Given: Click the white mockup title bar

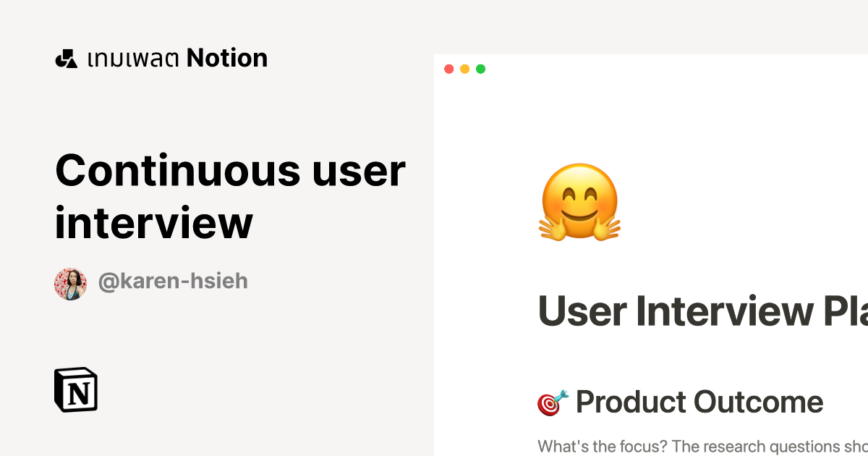Looking at the screenshot, I should pos(651,69).
